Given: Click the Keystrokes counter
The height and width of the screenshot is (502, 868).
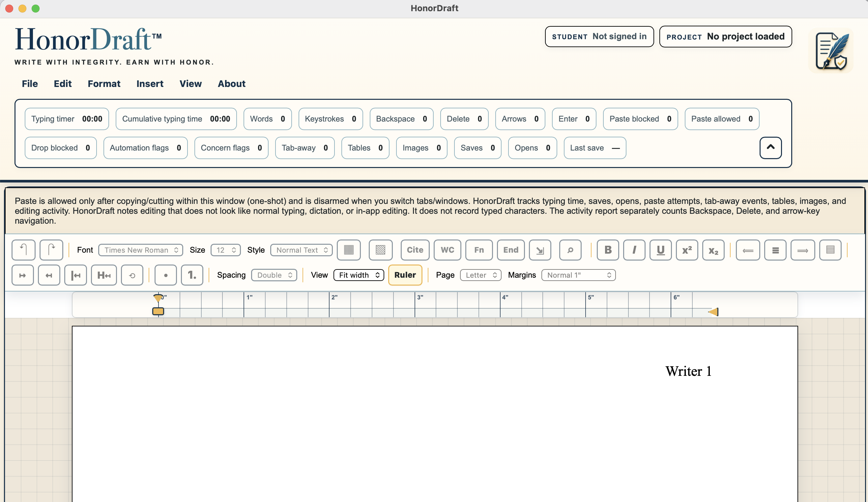Looking at the screenshot, I should (330, 119).
